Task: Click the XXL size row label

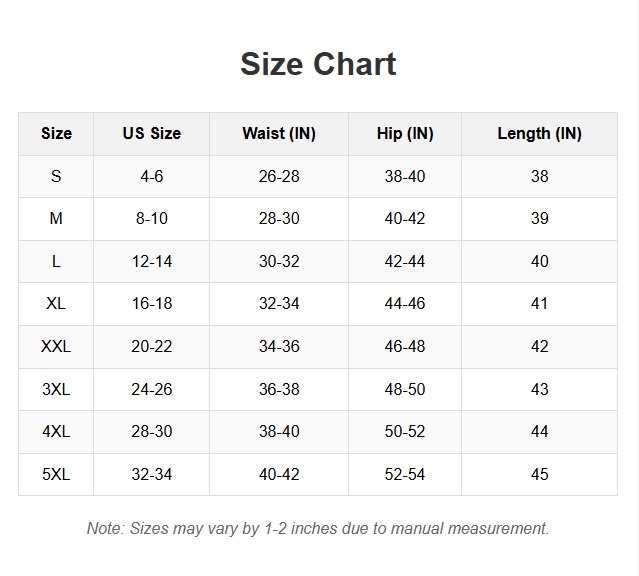Action: [x=56, y=346]
